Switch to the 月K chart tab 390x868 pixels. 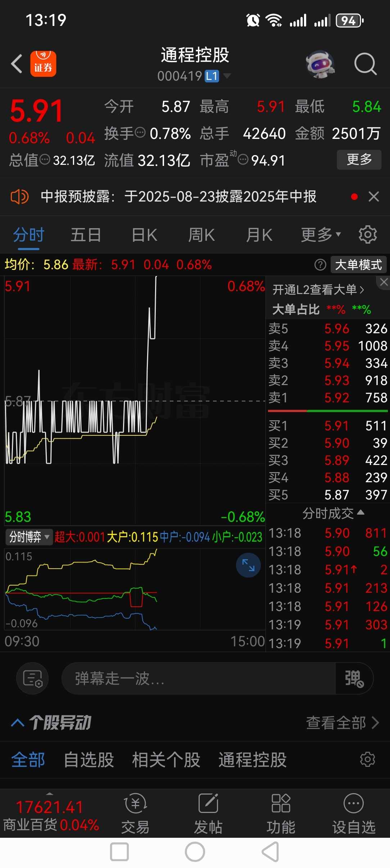click(x=259, y=235)
